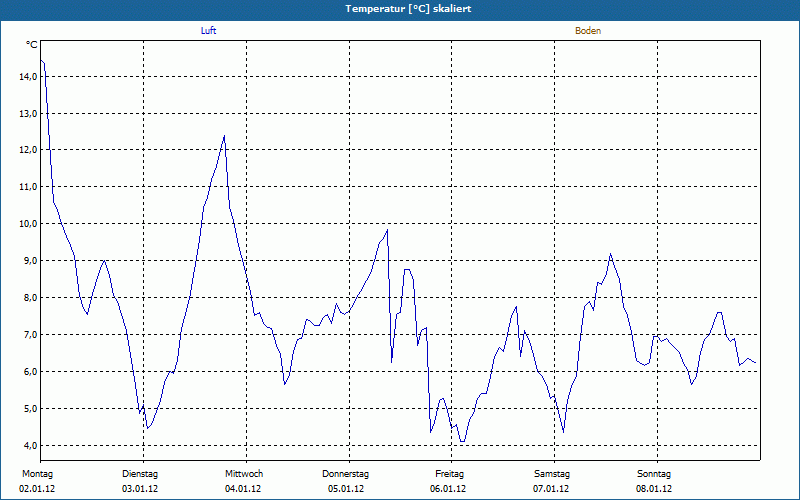This screenshot has width=800, height=500.
Task: Click the 14,0 y-axis value
Action: (x=29, y=77)
